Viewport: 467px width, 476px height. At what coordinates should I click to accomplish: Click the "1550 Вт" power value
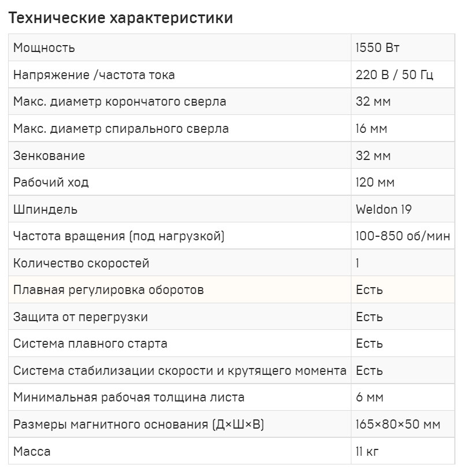pyautogui.click(x=377, y=48)
